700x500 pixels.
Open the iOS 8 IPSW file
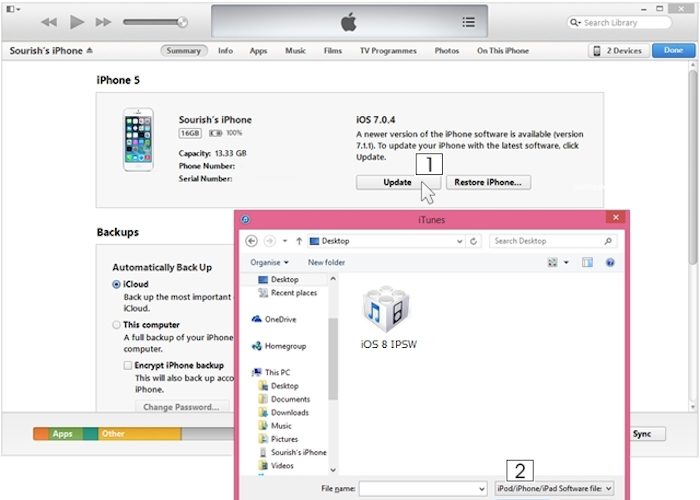(x=387, y=315)
